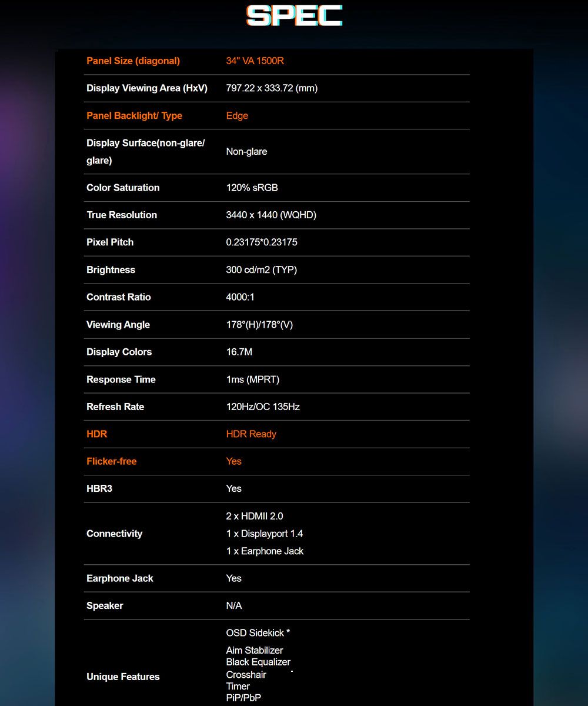Click the 'Non-glare' value
Image resolution: width=588 pixels, height=706 pixels.
coord(246,152)
